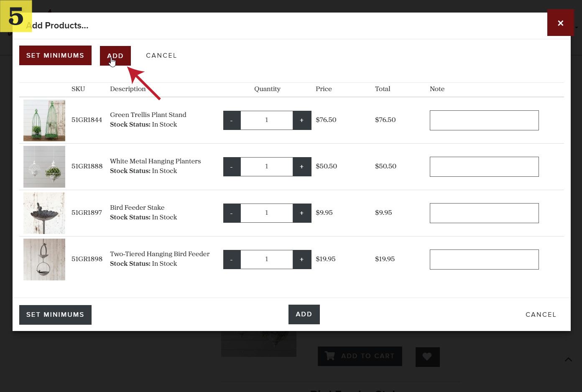The image size is (582, 392).
Task: Increase quantity of White Metal Hanging Planters
Action: [302, 167]
